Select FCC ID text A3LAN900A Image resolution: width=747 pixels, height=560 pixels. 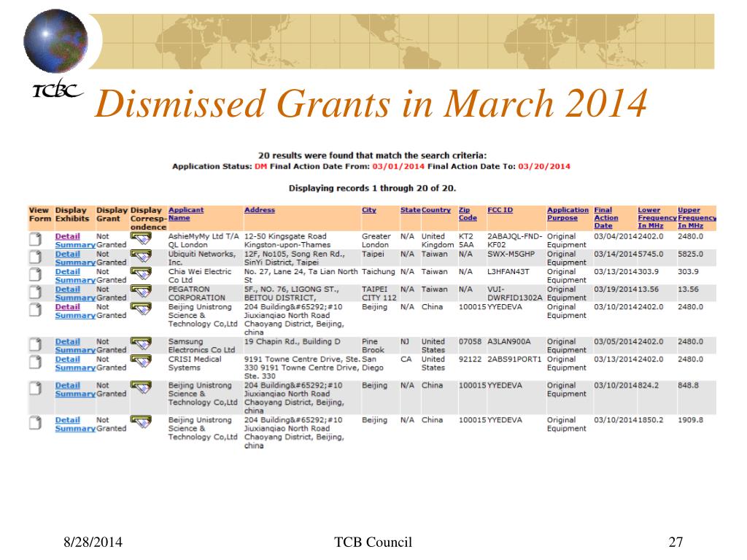pyautogui.click(x=508, y=341)
